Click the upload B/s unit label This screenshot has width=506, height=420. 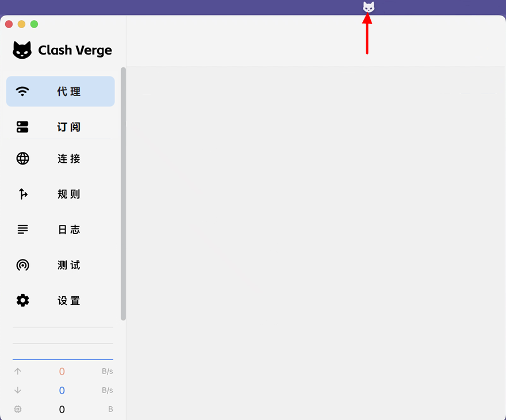[108, 371]
